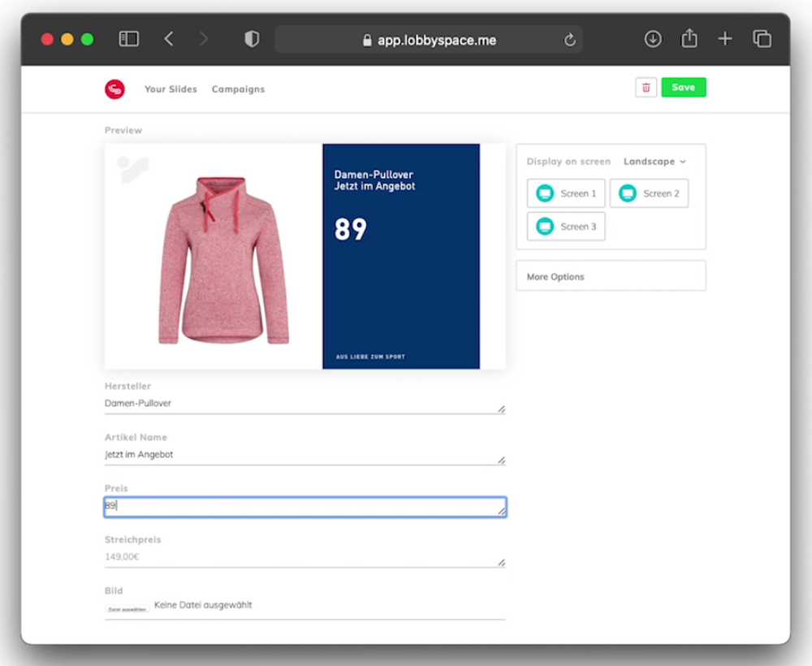Click the trash icon to delete slide

646,87
